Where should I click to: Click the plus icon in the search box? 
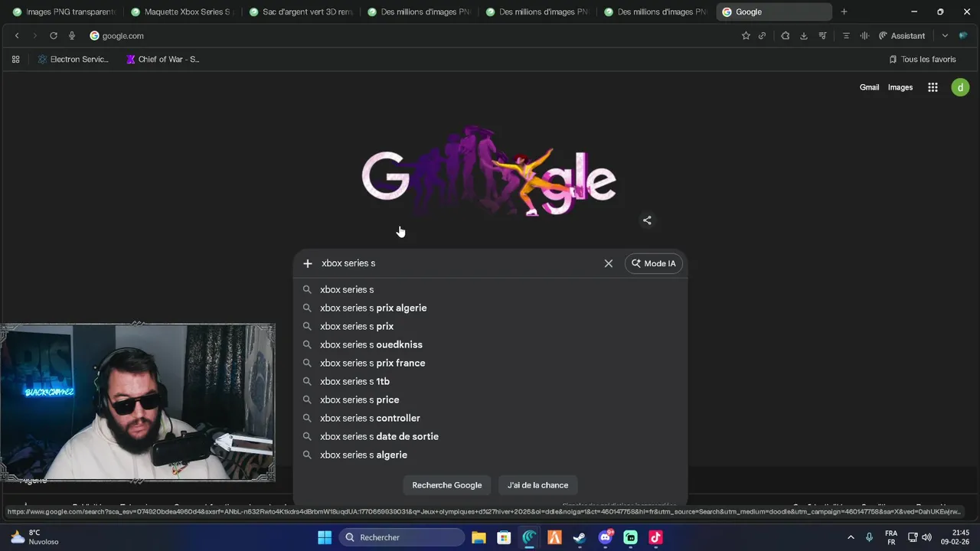(308, 263)
